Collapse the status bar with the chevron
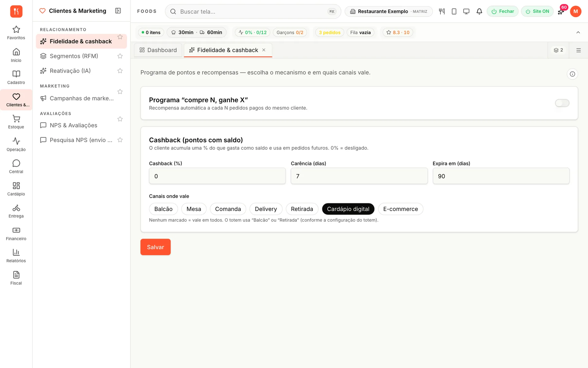588x368 pixels. pyautogui.click(x=578, y=33)
